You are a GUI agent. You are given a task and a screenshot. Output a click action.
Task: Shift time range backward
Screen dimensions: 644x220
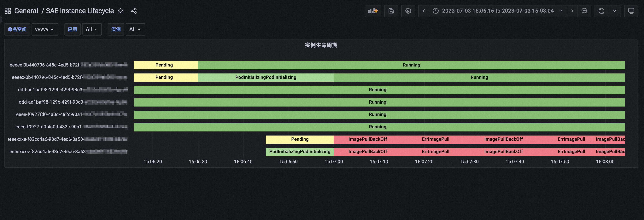click(x=424, y=11)
